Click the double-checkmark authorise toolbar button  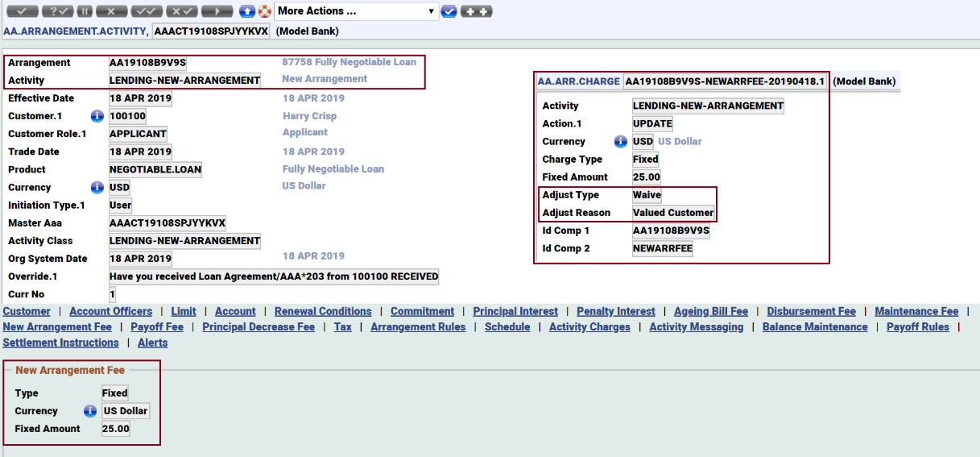147,11
